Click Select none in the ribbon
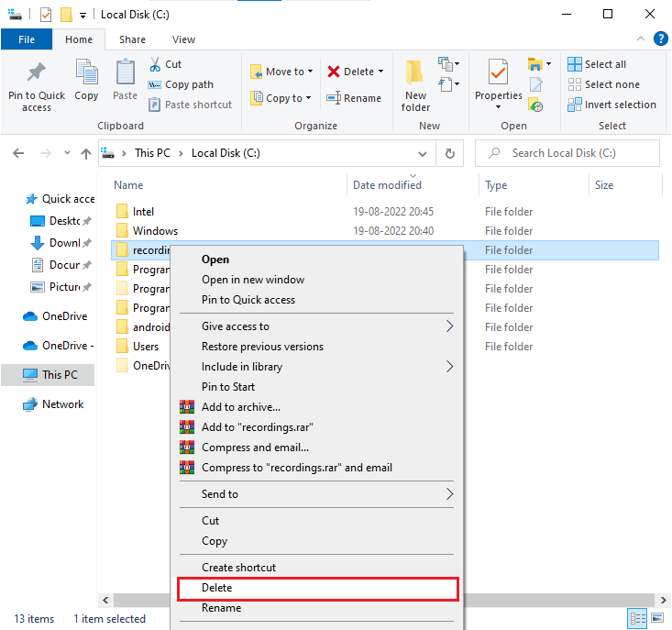The image size is (672, 630). [604, 84]
